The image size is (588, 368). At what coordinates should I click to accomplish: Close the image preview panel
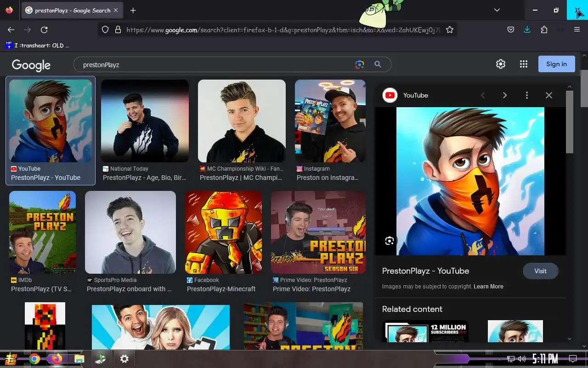click(x=548, y=95)
